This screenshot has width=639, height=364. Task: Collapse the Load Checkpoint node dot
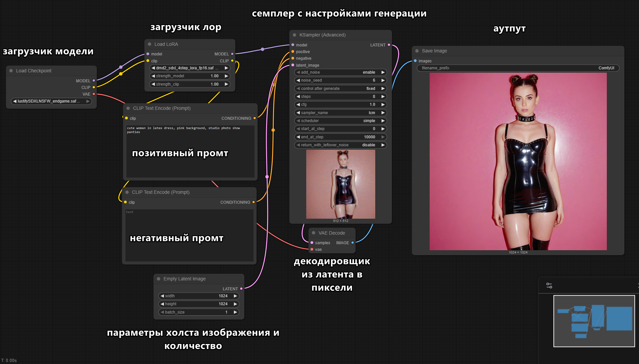(x=11, y=71)
